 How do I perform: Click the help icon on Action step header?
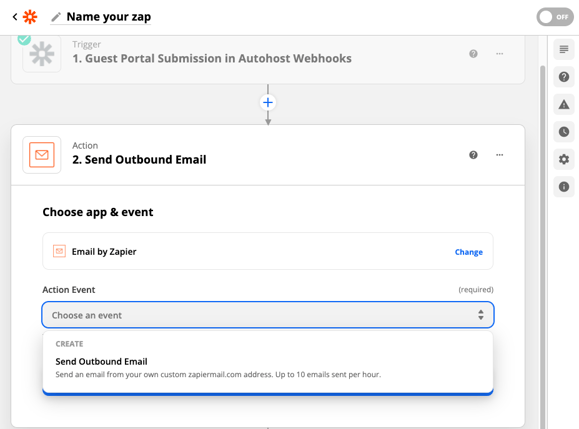tap(473, 155)
